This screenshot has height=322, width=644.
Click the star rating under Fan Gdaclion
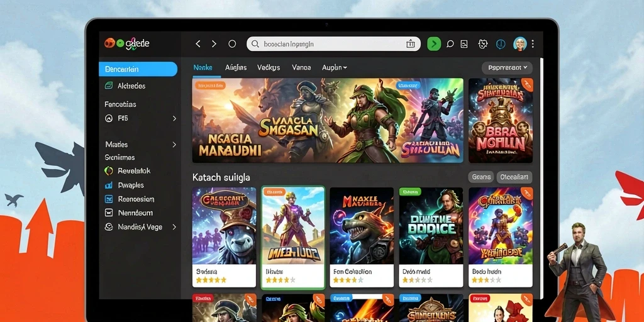348,280
